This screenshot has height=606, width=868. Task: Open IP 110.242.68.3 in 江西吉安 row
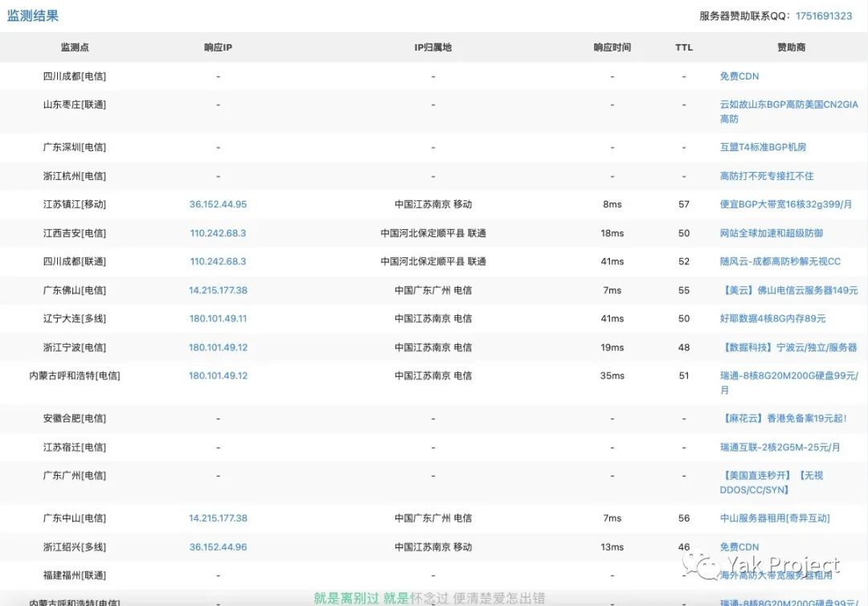218,233
